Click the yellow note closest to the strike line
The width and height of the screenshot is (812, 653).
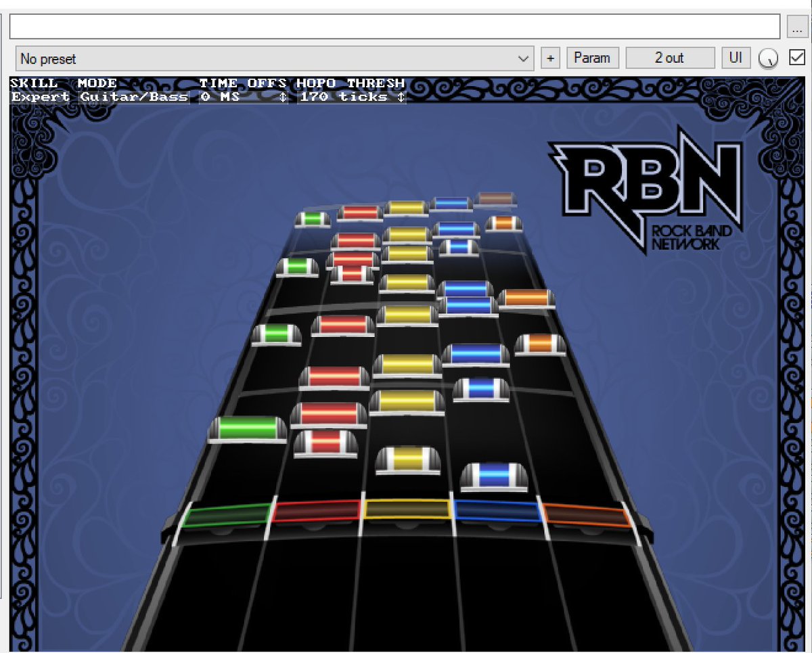click(x=408, y=459)
